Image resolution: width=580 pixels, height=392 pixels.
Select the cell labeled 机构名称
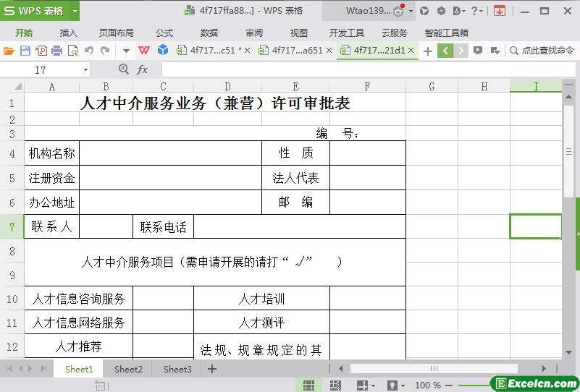(x=52, y=153)
